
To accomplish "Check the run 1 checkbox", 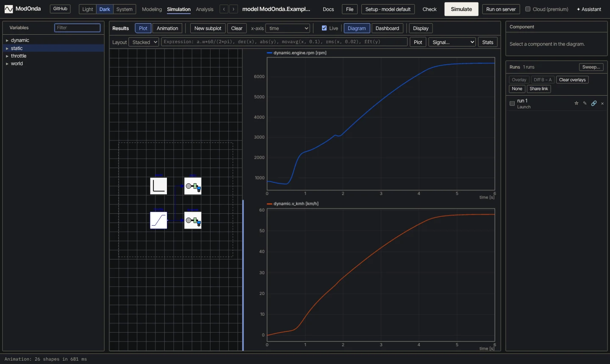I will 512,103.
